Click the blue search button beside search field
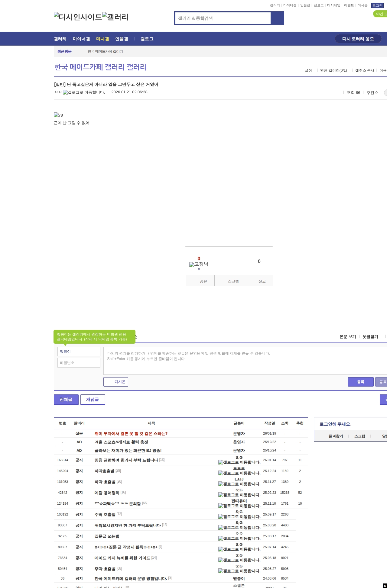The width and height of the screenshot is (387, 588). pyautogui.click(x=277, y=18)
